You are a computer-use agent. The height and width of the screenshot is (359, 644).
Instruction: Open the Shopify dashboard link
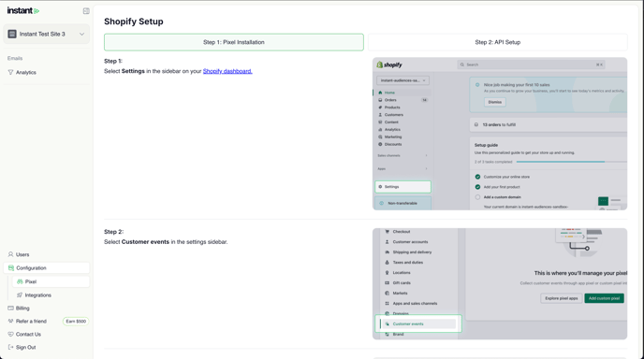(227, 71)
